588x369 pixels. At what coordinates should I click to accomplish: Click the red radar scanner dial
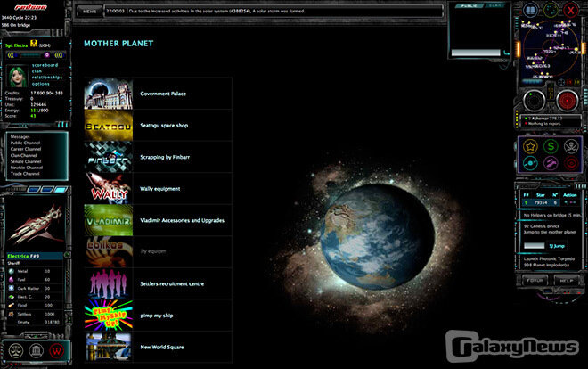tap(568, 100)
